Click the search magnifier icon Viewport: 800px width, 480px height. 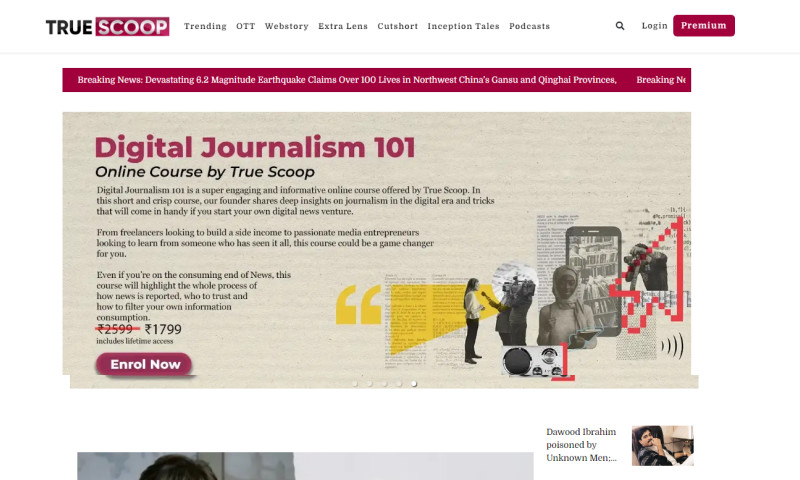coord(620,26)
